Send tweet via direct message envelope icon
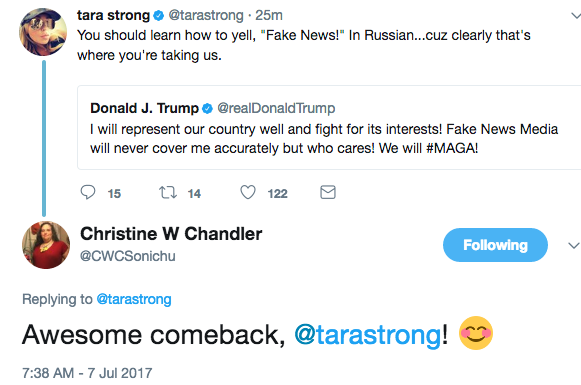 [328, 192]
